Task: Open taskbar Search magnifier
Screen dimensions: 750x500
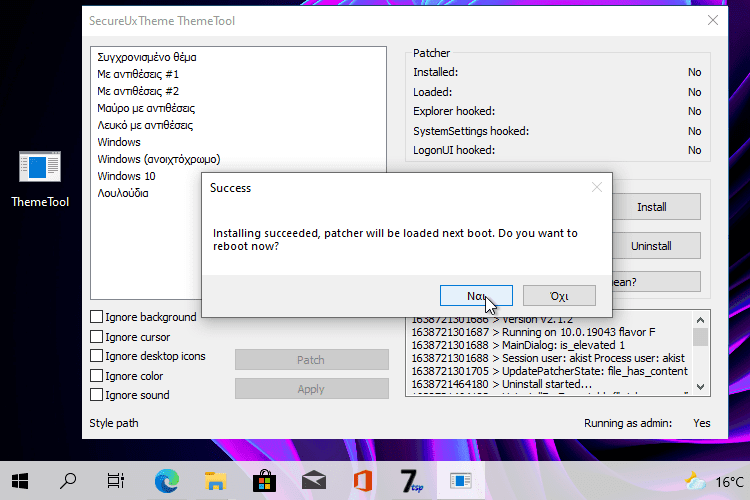Action: [68, 481]
